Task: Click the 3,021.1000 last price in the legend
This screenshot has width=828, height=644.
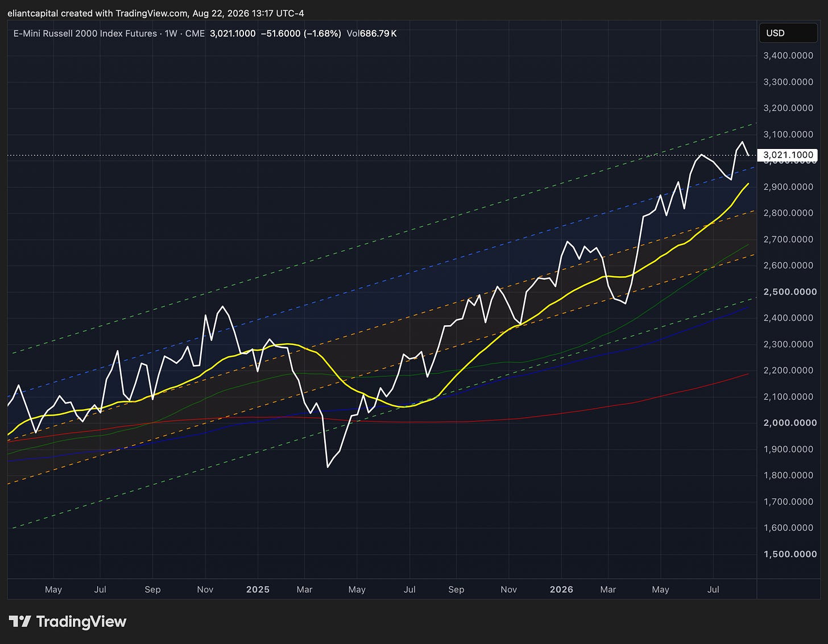Action: tap(233, 34)
